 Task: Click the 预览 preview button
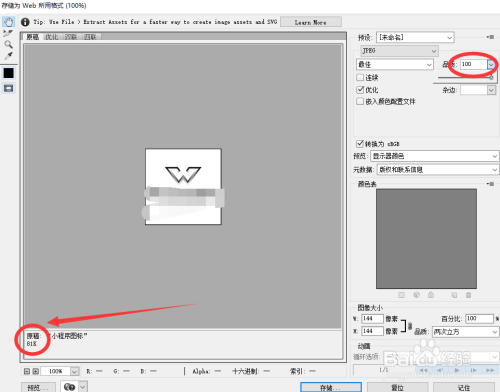(x=38, y=387)
